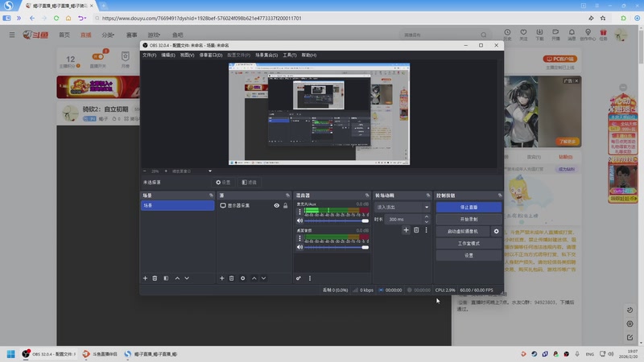Click the 开始录制 button

click(x=468, y=219)
